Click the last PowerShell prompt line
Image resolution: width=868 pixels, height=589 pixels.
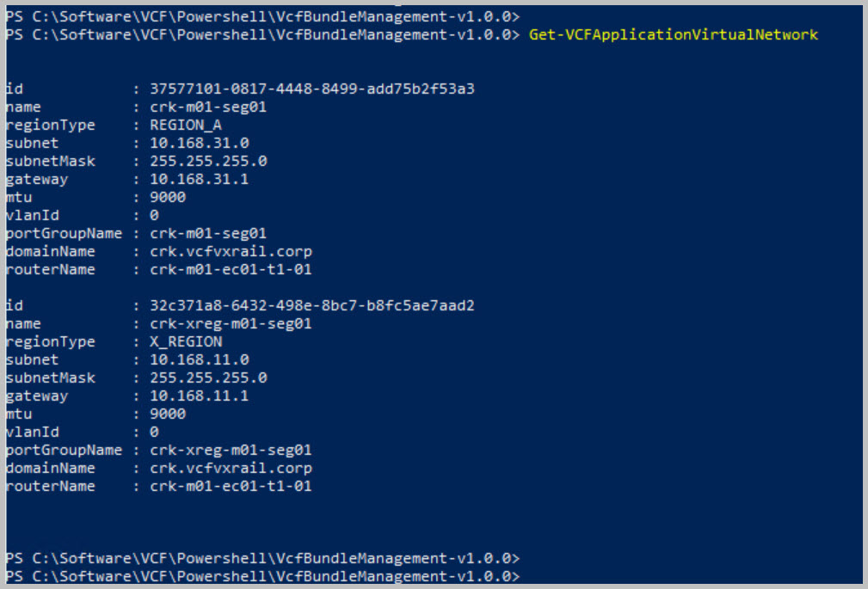(x=262, y=574)
